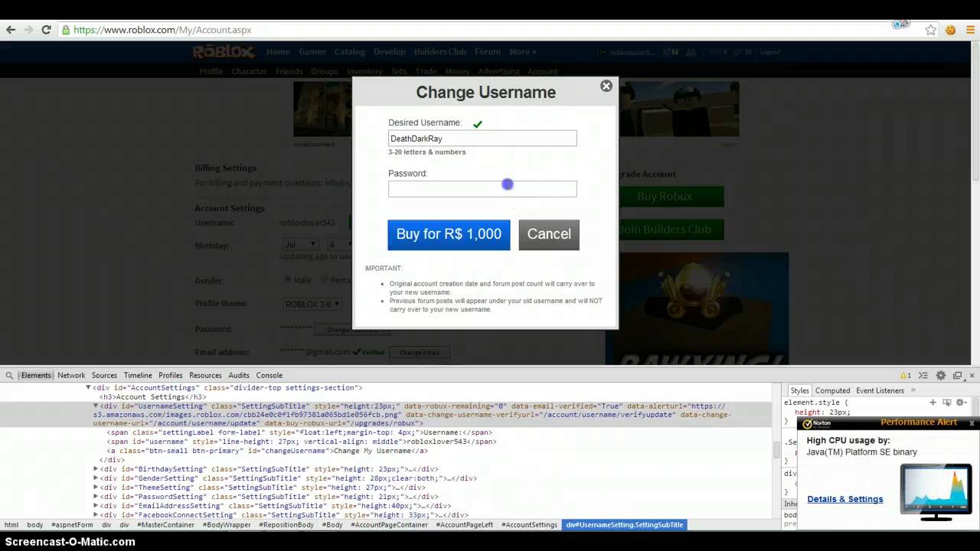Open the cookie extension icon
This screenshot has height=551, width=980.
(951, 30)
